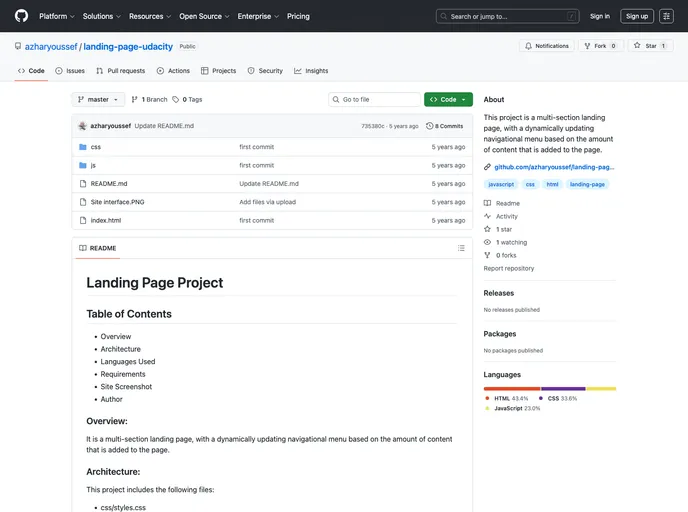Click the Notifications bell button

pyautogui.click(x=546, y=46)
